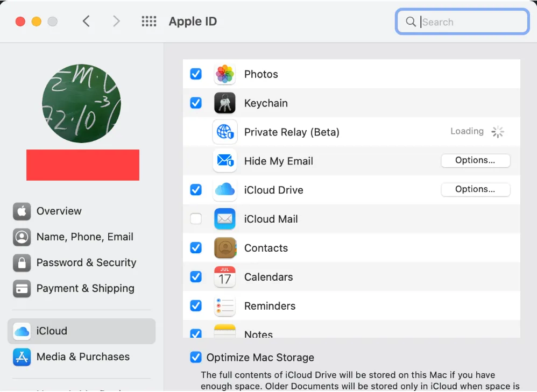Click the Private Relay globe icon
The image size is (537, 392).
[225, 132]
